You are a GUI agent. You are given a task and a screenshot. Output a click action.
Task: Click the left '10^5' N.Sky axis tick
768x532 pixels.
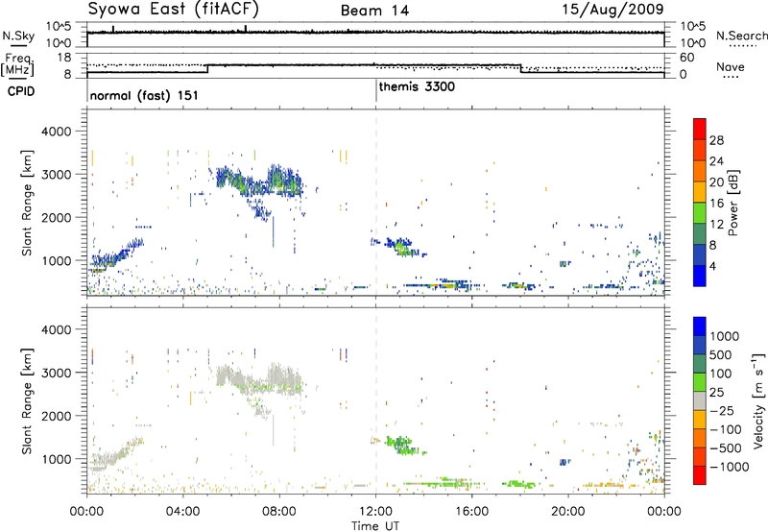click(59, 27)
